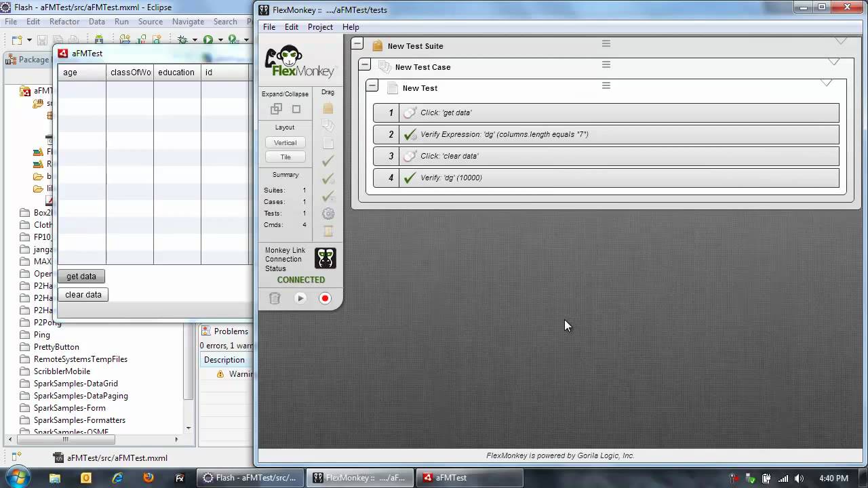Viewport: 868px width, 488px height.
Task: Click the green Run icon in Eclipse toolbar
Action: point(208,40)
